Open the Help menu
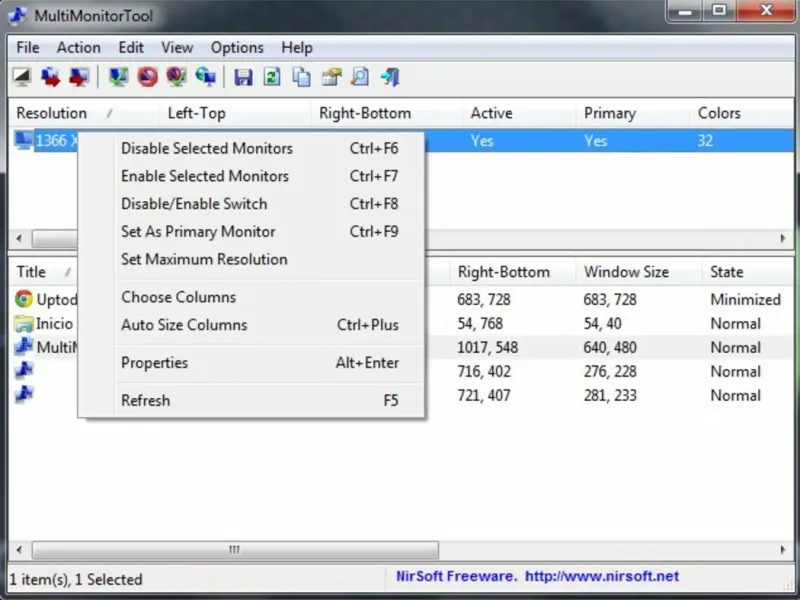The width and height of the screenshot is (800, 600). (x=297, y=47)
